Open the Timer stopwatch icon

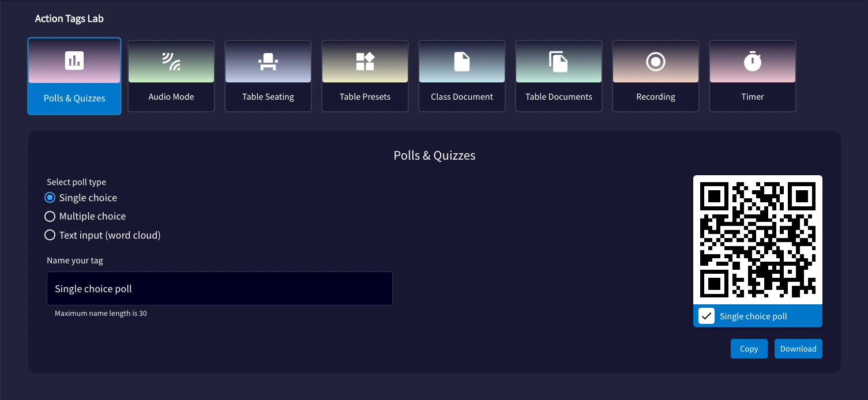753,61
